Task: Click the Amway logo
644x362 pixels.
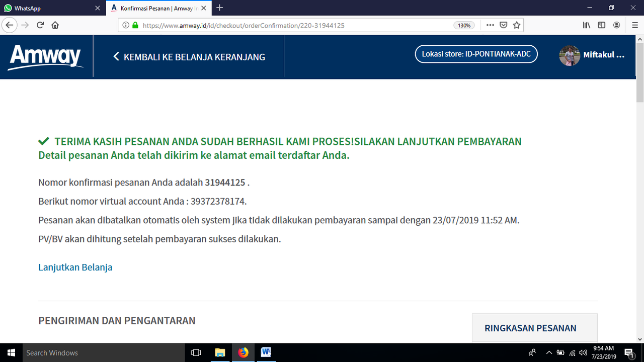Action: click(x=45, y=57)
